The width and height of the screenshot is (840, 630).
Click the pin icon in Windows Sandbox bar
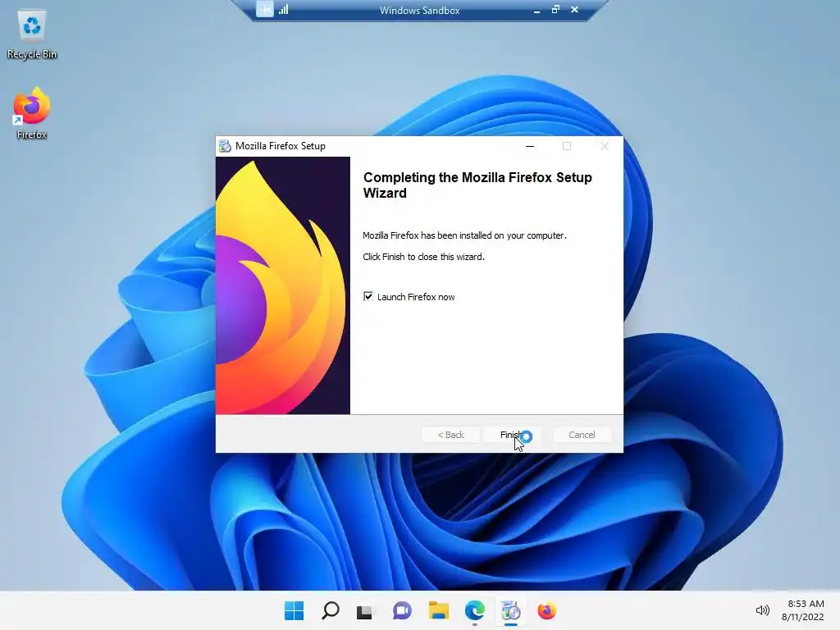265,10
